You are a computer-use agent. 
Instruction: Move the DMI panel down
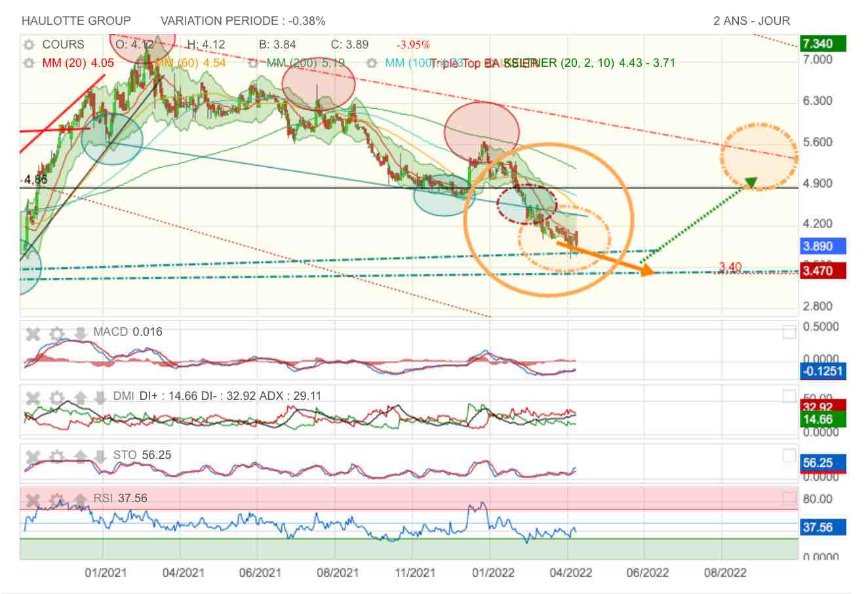click(x=100, y=398)
